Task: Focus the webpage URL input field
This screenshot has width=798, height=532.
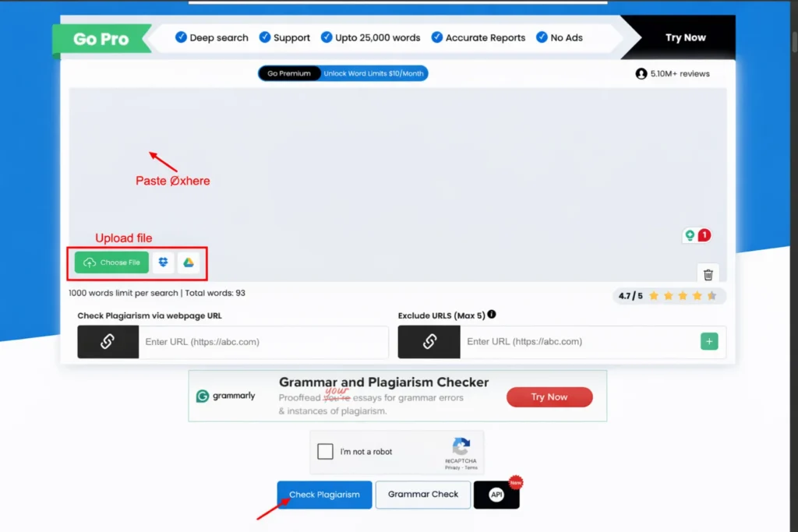Action: (x=263, y=342)
